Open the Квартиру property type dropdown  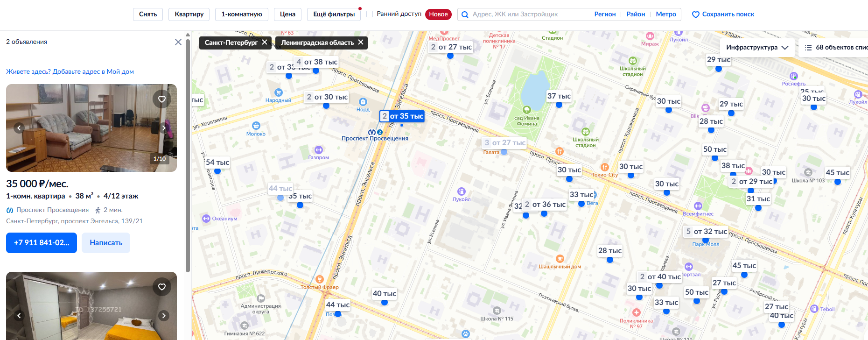click(x=189, y=14)
